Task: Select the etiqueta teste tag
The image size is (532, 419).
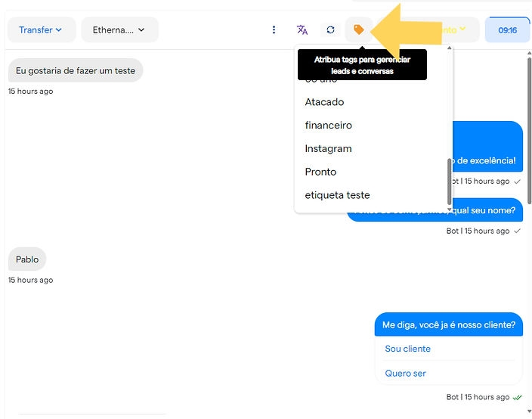Action: [337, 195]
